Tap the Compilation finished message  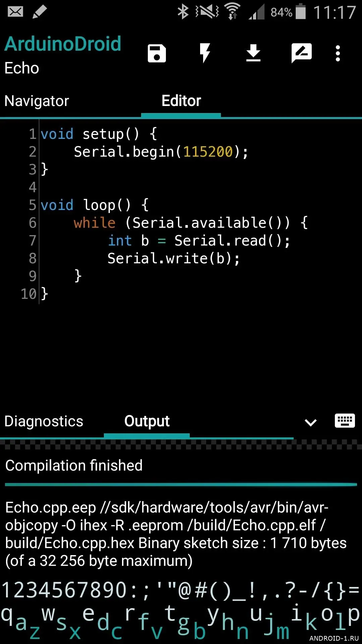coord(74,466)
